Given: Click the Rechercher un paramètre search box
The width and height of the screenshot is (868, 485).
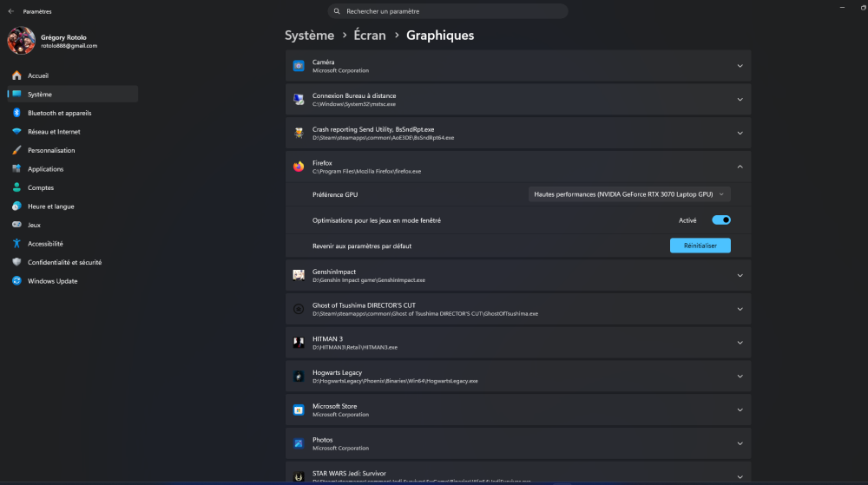Looking at the screenshot, I should click(448, 11).
